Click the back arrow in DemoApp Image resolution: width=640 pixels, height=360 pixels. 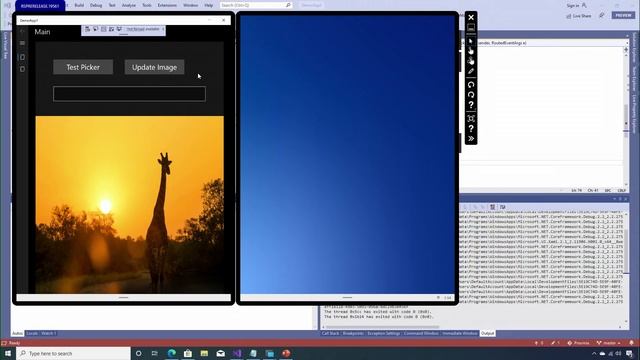point(22,31)
